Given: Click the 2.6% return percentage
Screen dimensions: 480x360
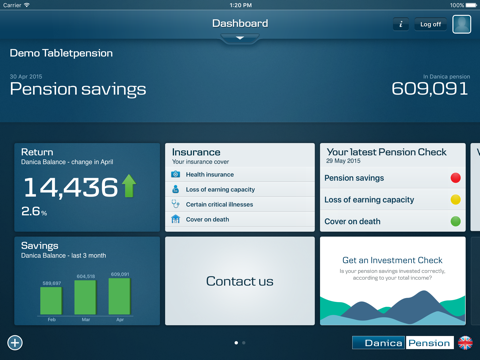Looking at the screenshot, I should pyautogui.click(x=34, y=211).
